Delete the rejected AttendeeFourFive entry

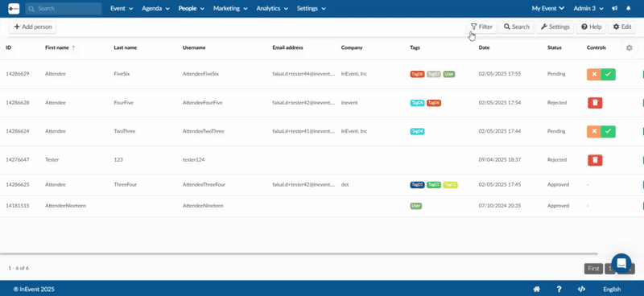tap(595, 103)
